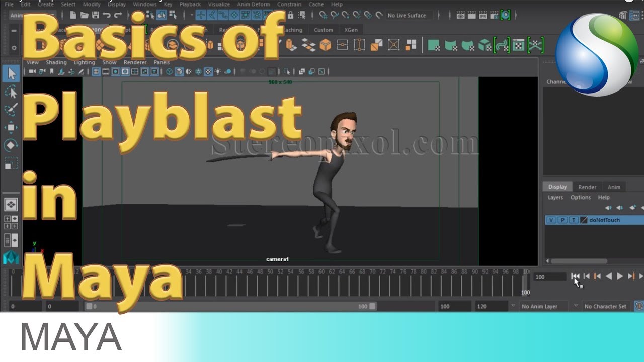The width and height of the screenshot is (644, 362).
Task: Toggle the Film Gate display button
Action: point(106,72)
